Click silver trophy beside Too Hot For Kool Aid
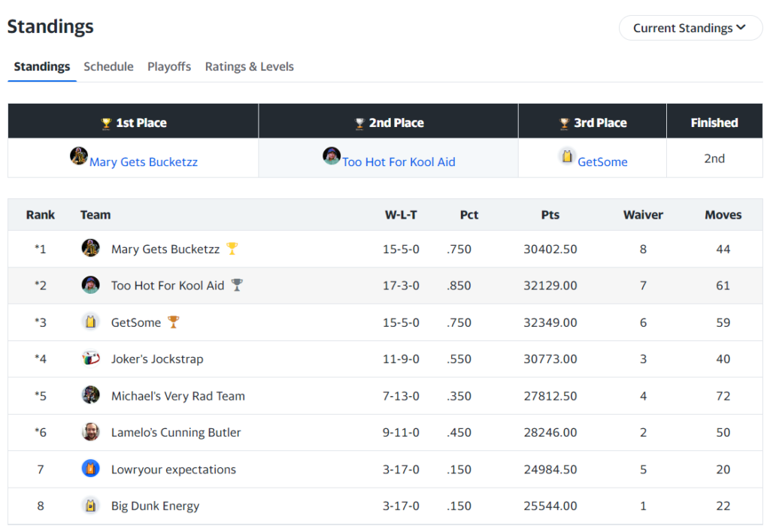This screenshot has width=770, height=532. point(237,285)
